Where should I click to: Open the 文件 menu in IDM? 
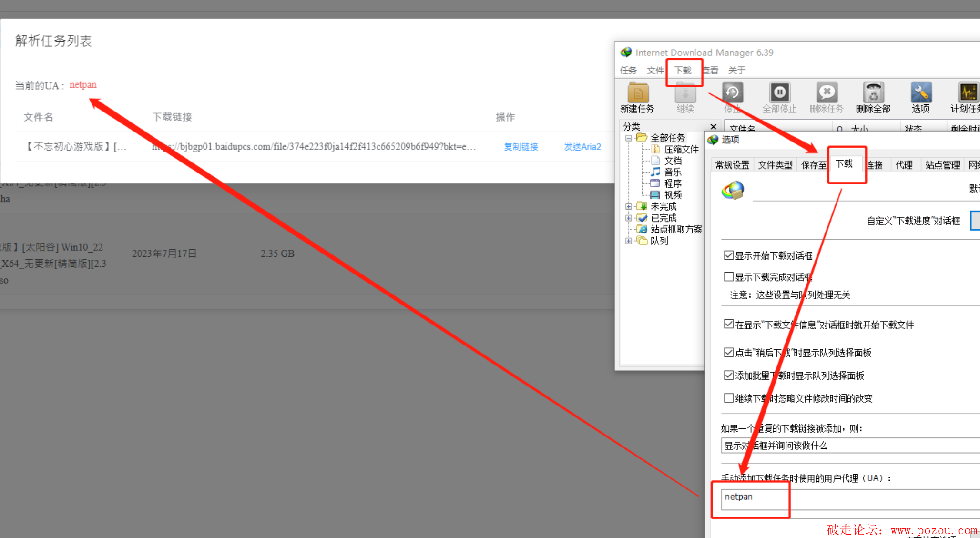(655, 71)
